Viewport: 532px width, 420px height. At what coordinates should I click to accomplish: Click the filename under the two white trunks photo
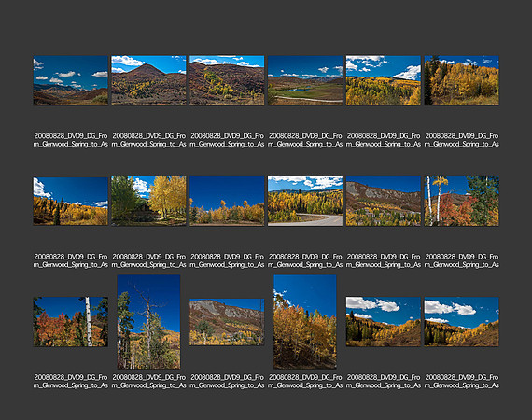tap(461, 260)
